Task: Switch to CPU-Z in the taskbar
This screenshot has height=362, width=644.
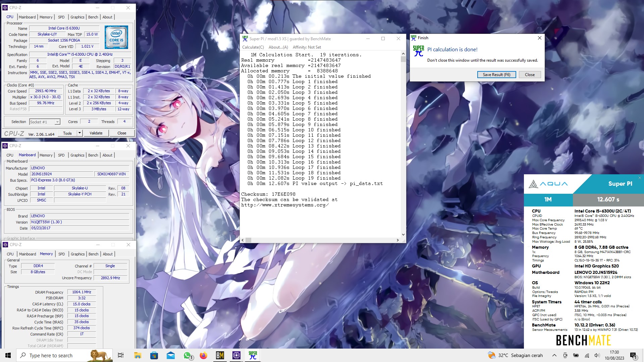Action: (236, 355)
